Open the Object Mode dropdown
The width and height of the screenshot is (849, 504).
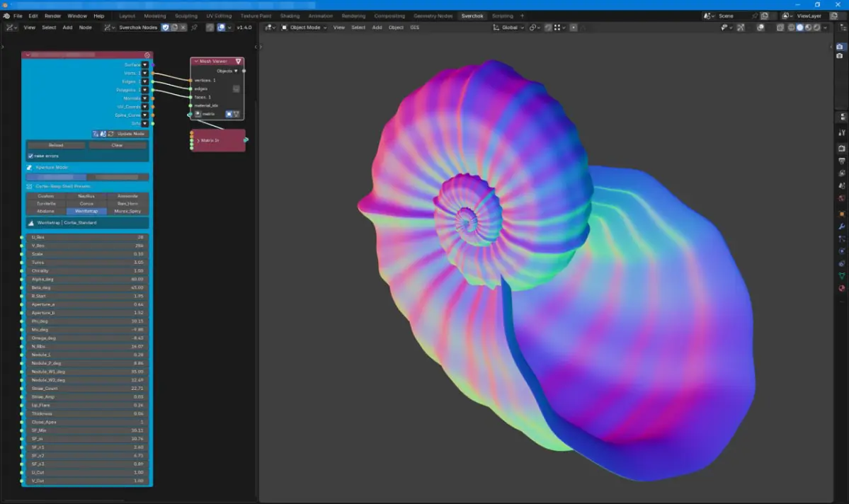(x=304, y=28)
